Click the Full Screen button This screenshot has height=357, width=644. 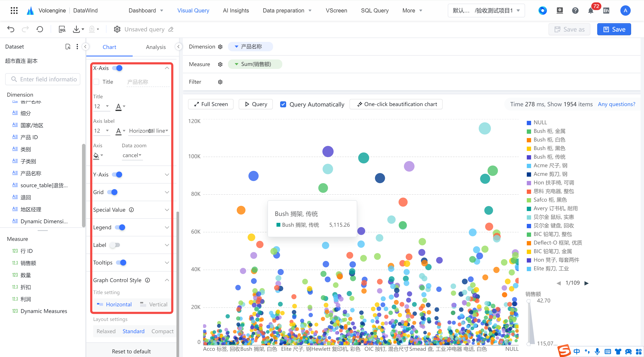[211, 104]
